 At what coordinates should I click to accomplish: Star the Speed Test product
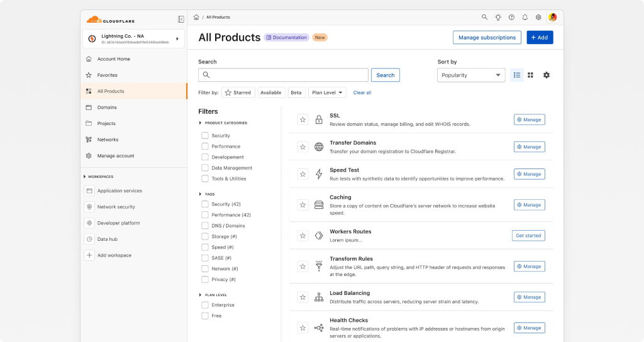tap(303, 174)
